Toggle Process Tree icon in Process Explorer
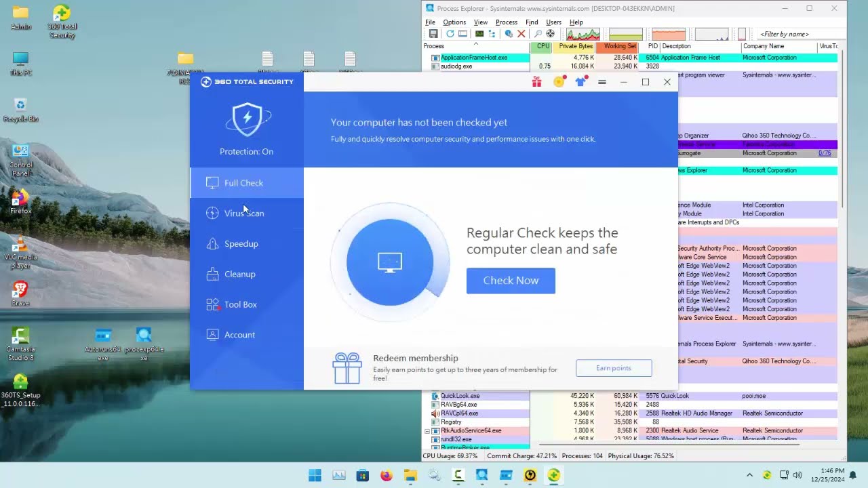This screenshot has height=488, width=868. 492,34
